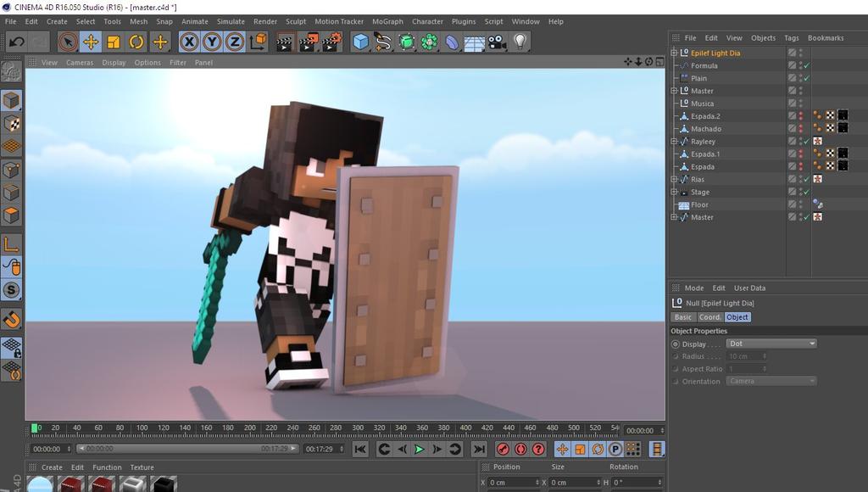The height and width of the screenshot is (492, 868).
Task: Click Make Editable icon in left palette
Action: click(x=11, y=73)
